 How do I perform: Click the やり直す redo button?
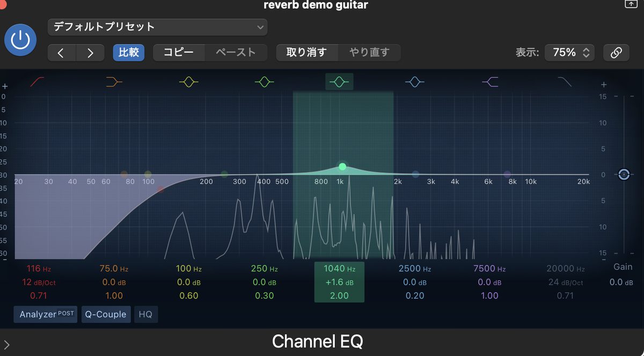click(369, 53)
